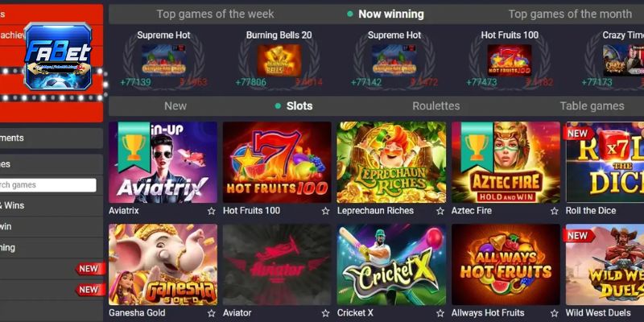The width and height of the screenshot is (644, 322).
Task: Select the New games category tab
Action: tap(175, 106)
